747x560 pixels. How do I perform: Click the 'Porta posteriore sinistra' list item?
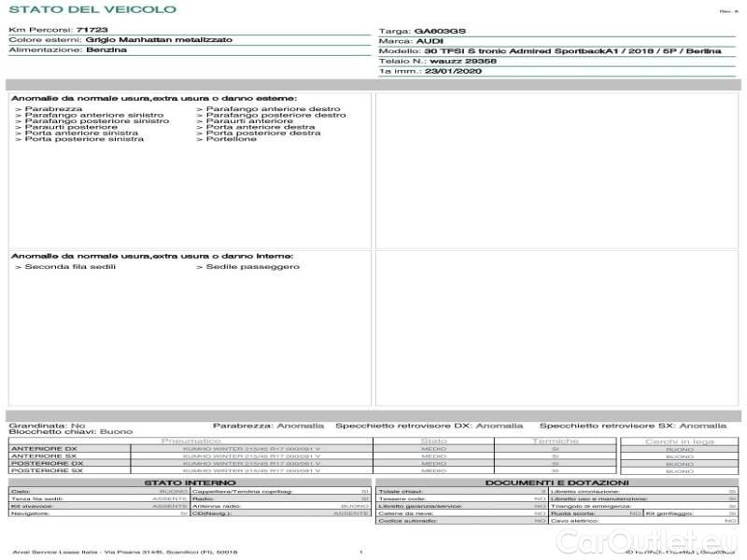[x=84, y=138]
